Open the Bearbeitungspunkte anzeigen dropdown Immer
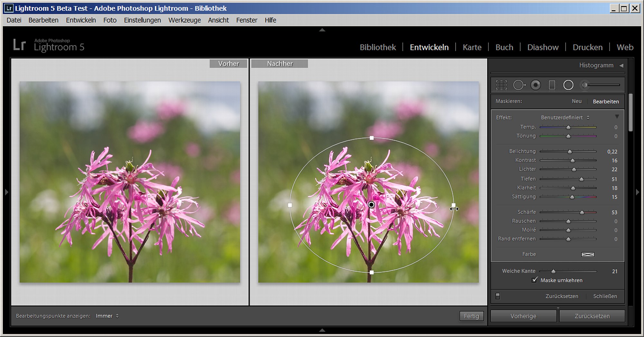Image resolution: width=644 pixels, height=337 pixels. click(x=107, y=316)
